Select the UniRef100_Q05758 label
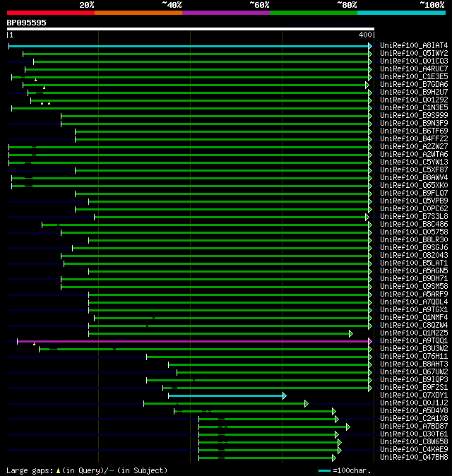Screen dimensions: 452x476 pyautogui.click(x=414, y=232)
